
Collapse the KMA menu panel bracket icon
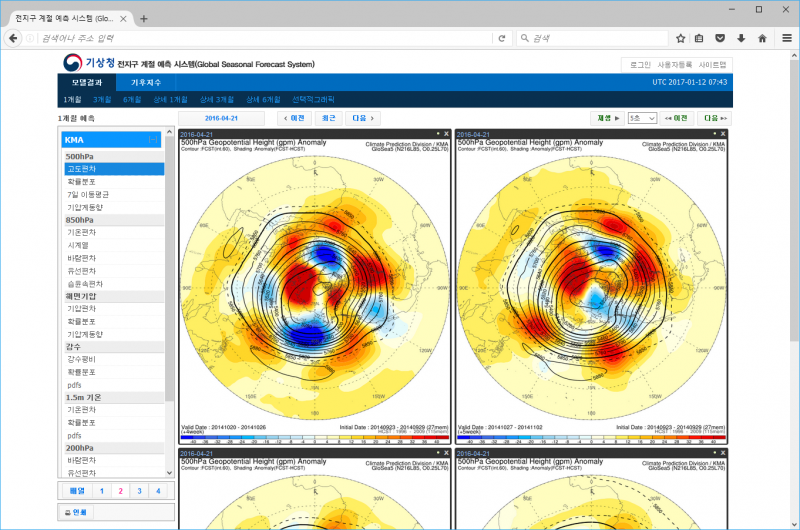153,140
